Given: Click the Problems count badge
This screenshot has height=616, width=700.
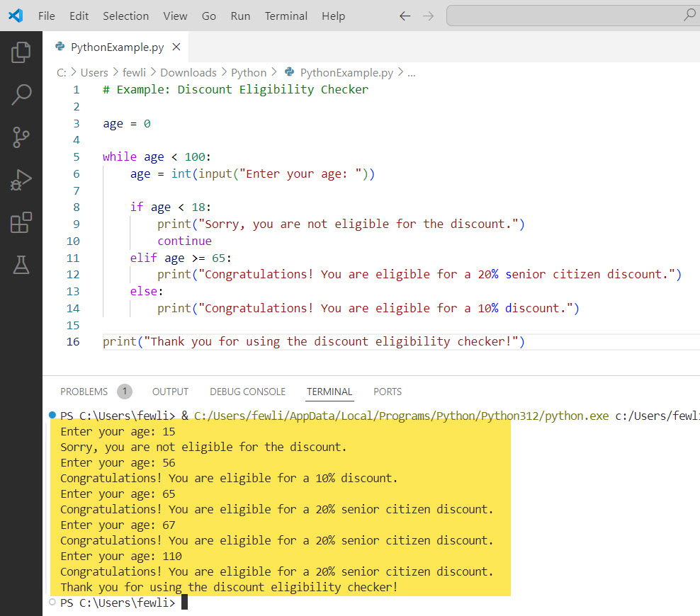Looking at the screenshot, I should pyautogui.click(x=125, y=391).
